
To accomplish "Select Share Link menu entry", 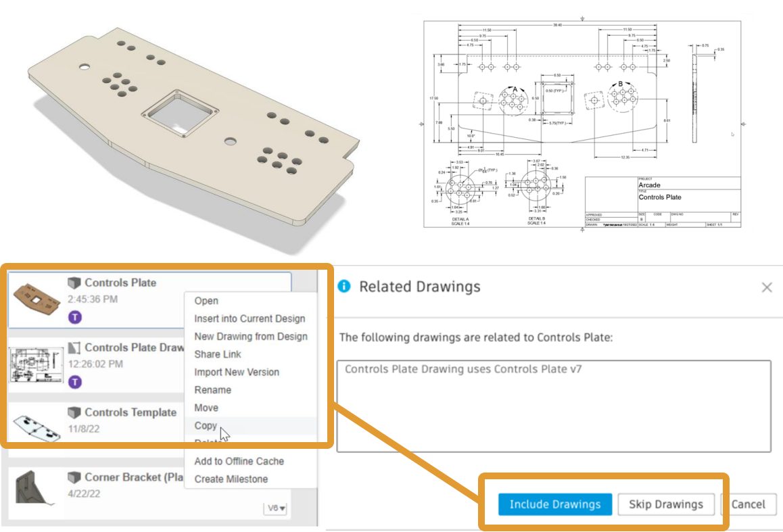I will [218, 354].
